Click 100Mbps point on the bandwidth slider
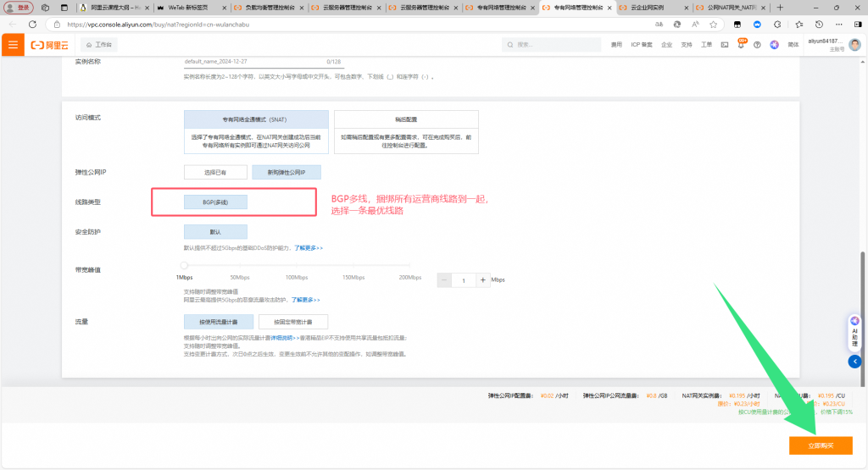868x470 pixels. [296, 266]
